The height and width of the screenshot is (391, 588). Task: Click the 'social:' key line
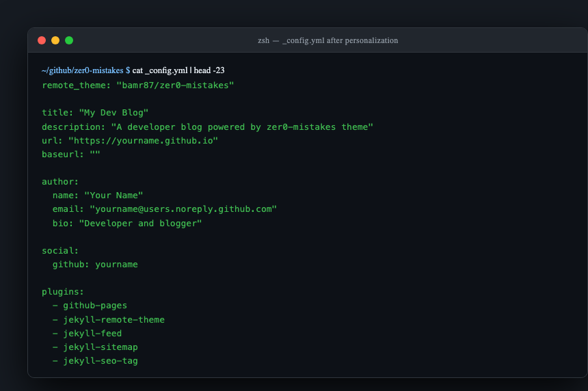coord(60,251)
